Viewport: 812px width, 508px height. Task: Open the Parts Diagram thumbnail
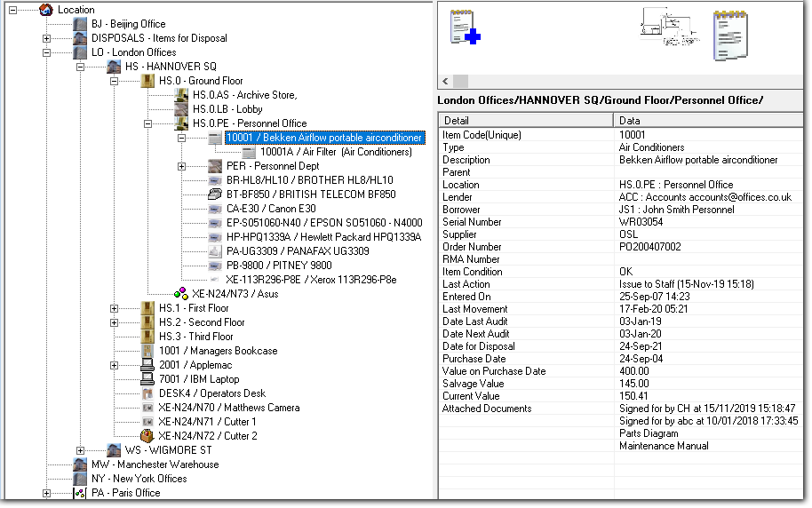pos(670,27)
